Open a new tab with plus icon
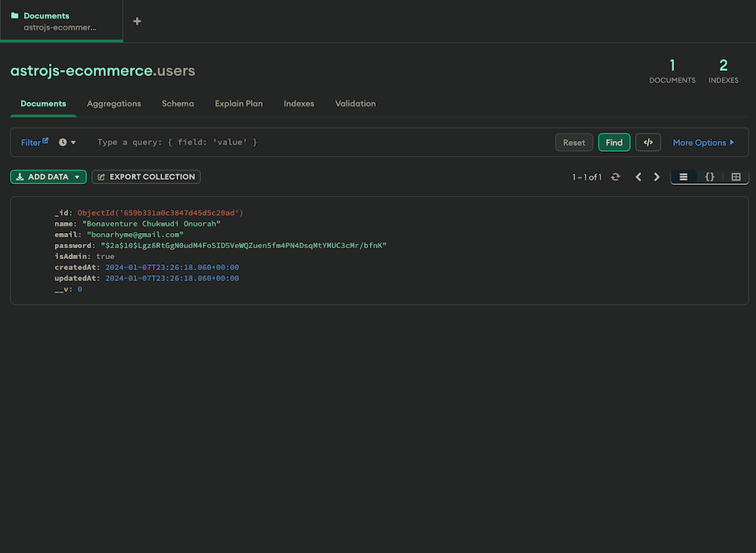 [137, 21]
